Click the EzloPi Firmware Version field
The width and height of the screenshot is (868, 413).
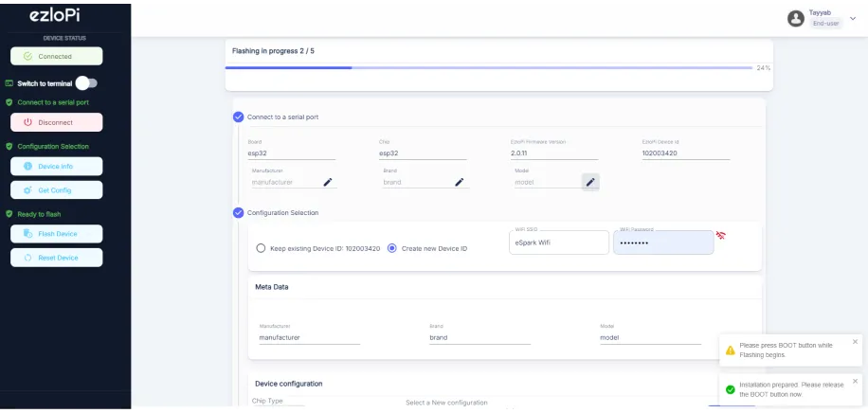click(x=554, y=153)
